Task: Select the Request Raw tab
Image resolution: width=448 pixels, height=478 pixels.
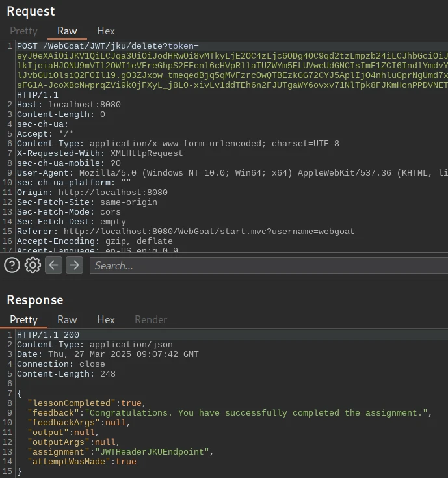Action: (67, 31)
